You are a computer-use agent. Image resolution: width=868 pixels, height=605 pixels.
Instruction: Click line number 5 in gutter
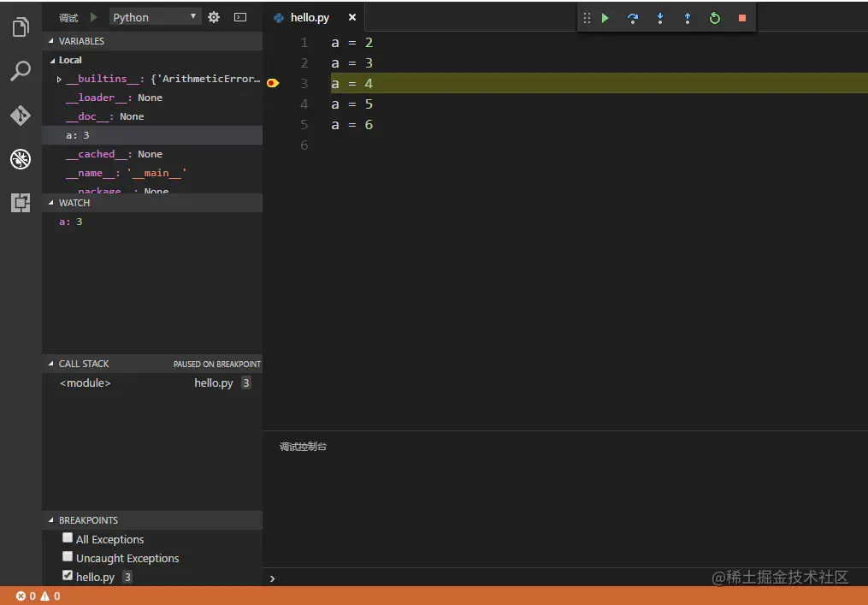[x=304, y=125]
